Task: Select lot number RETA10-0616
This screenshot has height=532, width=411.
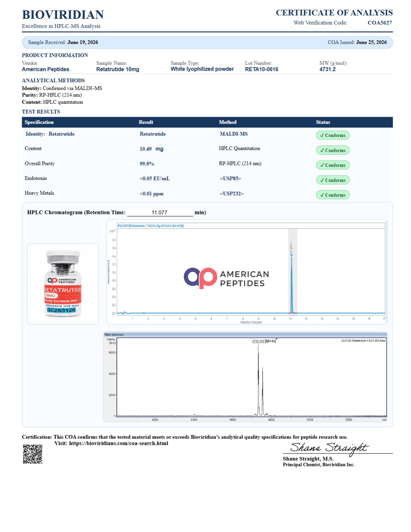Action: click(262, 69)
